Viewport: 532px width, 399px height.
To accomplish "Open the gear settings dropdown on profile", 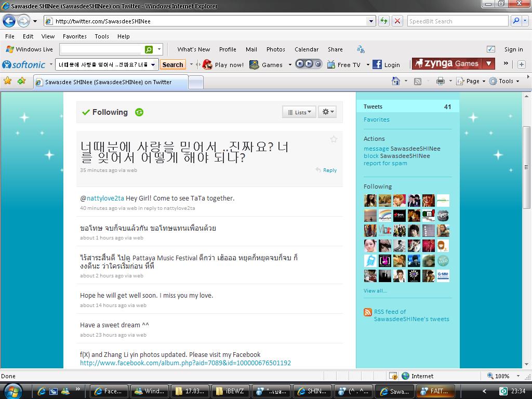I will (x=327, y=112).
